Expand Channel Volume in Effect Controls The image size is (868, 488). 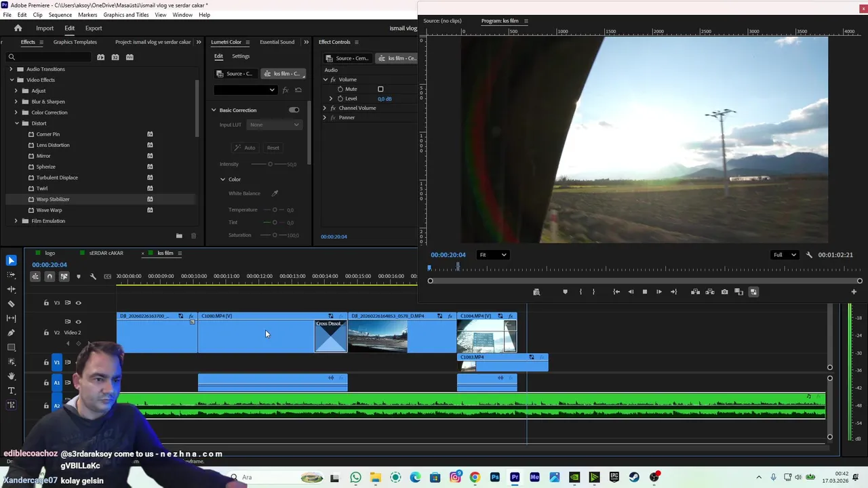(x=325, y=108)
